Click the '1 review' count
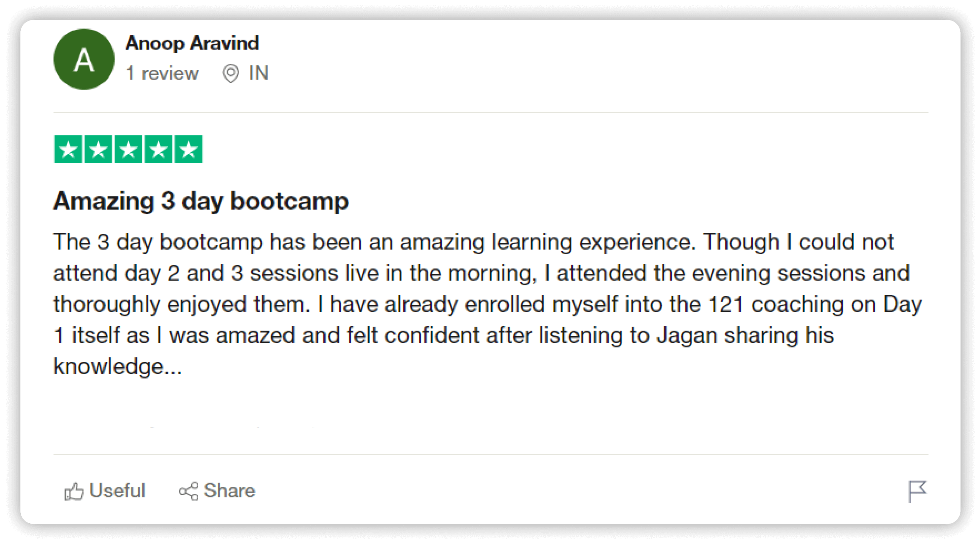Viewport: 980px width, 544px height. pyautogui.click(x=162, y=73)
